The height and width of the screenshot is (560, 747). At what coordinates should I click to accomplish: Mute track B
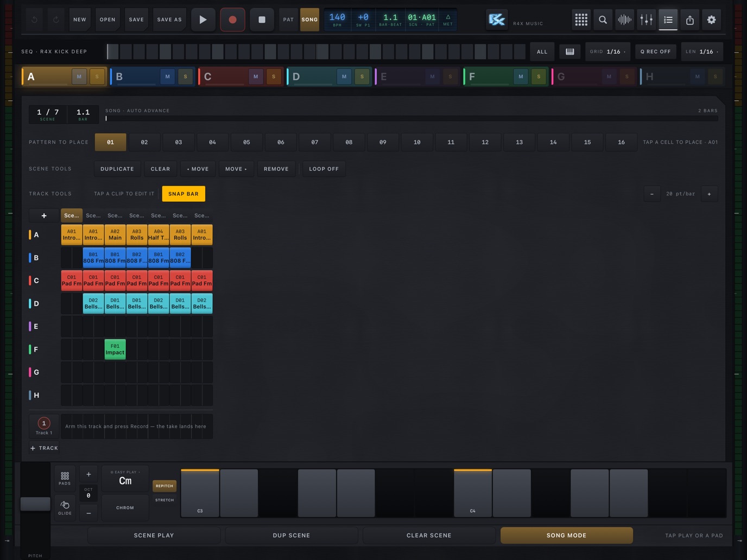pos(167,77)
